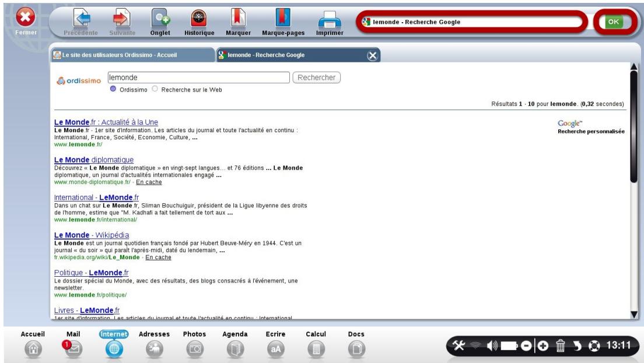Image resolution: width=644 pixels, height=363 pixels.
Task: Open En cache link for monde-diplomatique
Action: pyautogui.click(x=149, y=182)
